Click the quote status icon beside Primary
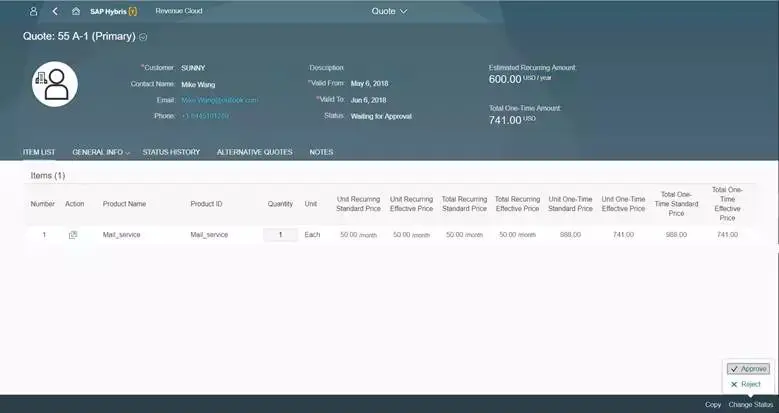This screenshot has width=779, height=413. [143, 37]
